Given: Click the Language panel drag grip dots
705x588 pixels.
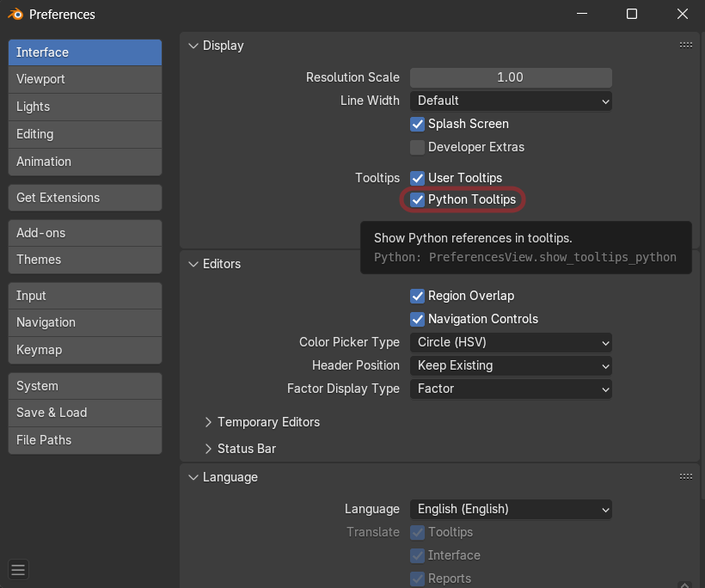Looking at the screenshot, I should (x=686, y=476).
